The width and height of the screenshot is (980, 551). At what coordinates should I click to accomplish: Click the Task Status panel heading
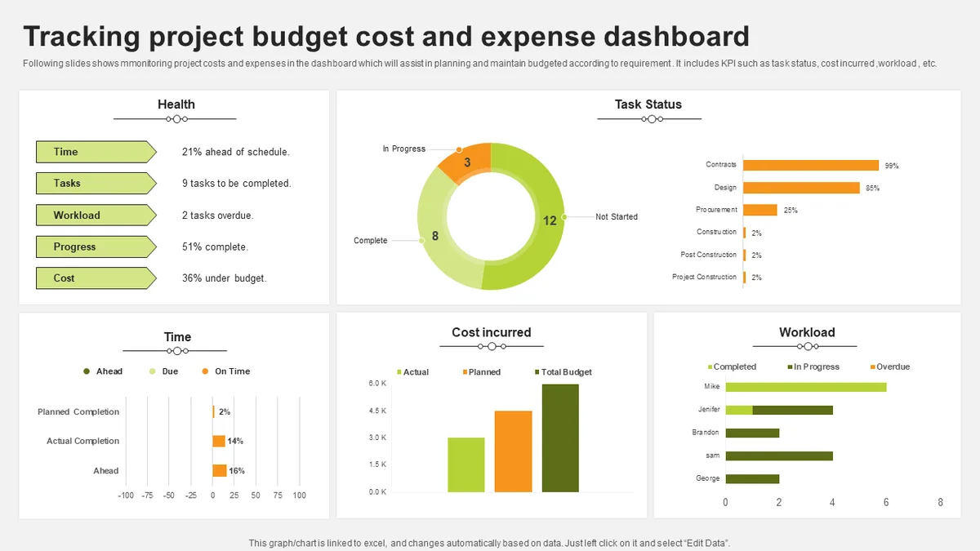tap(648, 104)
